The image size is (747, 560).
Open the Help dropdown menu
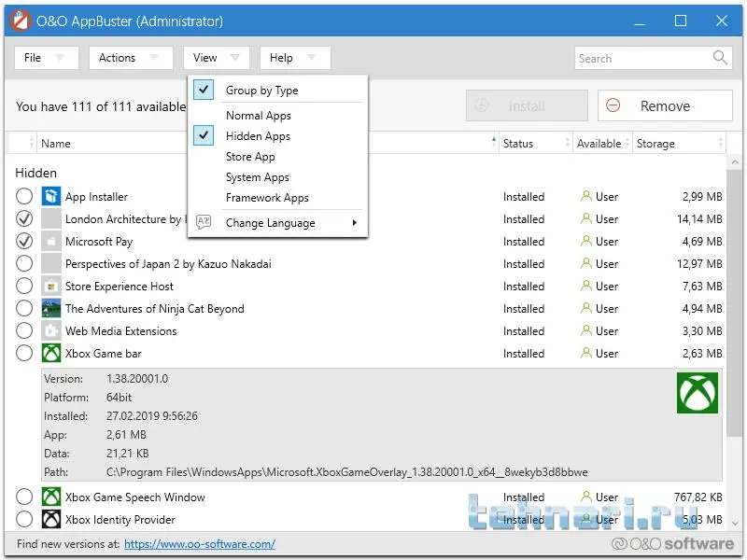point(295,58)
